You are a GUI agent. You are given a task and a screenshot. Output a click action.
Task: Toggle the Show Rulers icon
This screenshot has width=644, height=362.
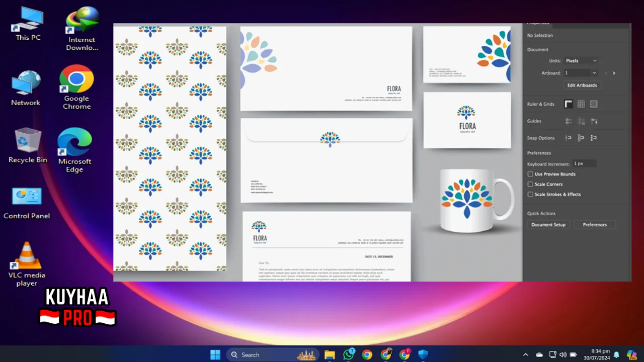569,104
